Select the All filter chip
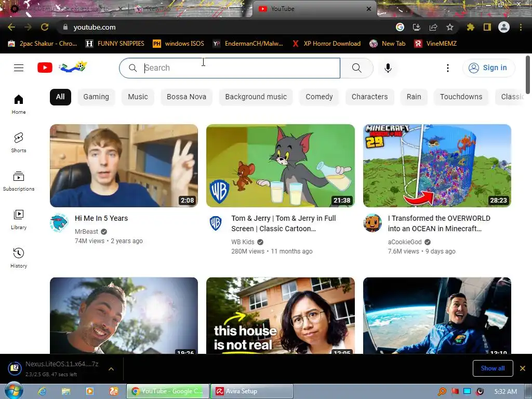 coord(60,97)
